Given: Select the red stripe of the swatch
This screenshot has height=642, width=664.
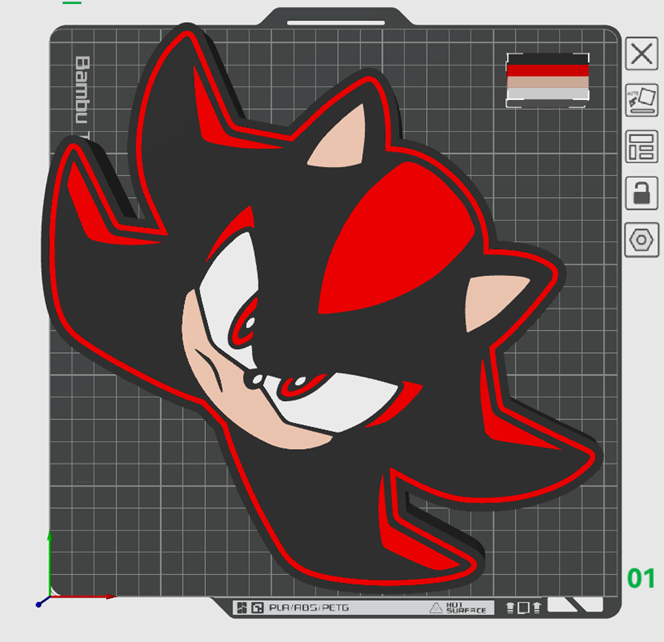Looking at the screenshot, I should coord(547,71).
